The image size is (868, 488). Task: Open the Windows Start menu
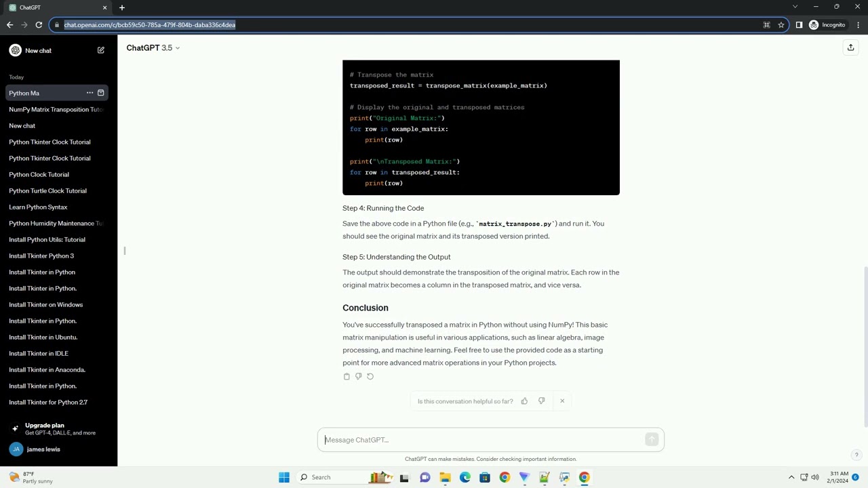click(x=284, y=477)
